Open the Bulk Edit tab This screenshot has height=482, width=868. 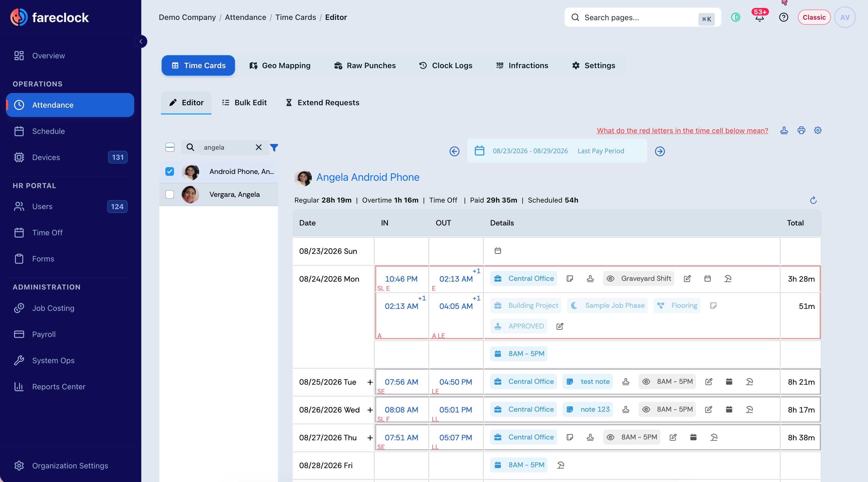pos(244,103)
